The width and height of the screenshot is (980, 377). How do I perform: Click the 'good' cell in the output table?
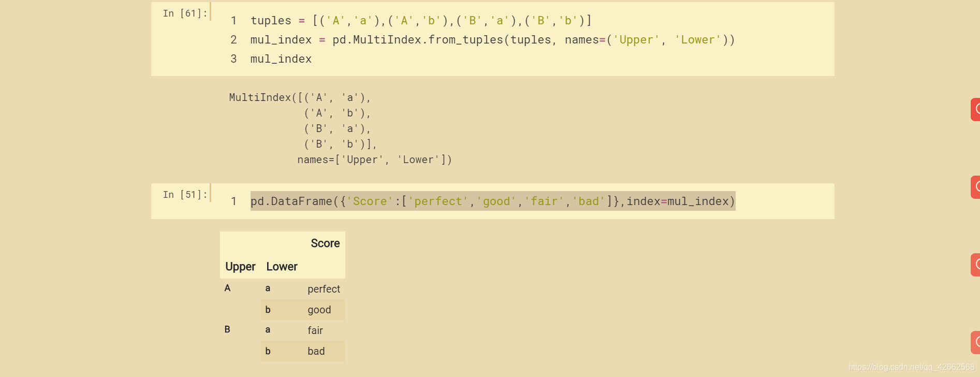(x=319, y=310)
